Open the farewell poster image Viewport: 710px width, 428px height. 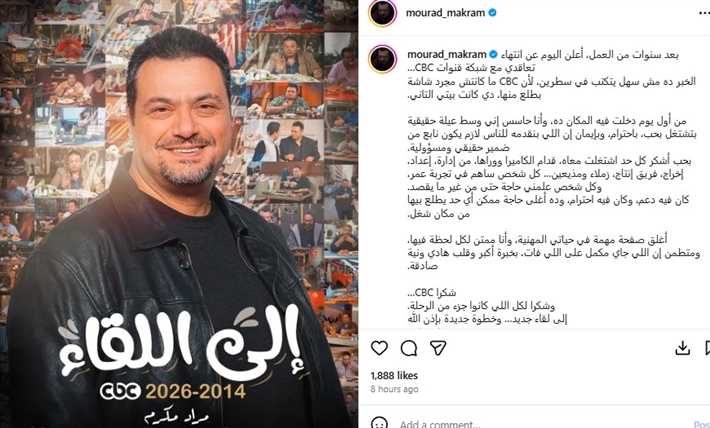pos(179,214)
